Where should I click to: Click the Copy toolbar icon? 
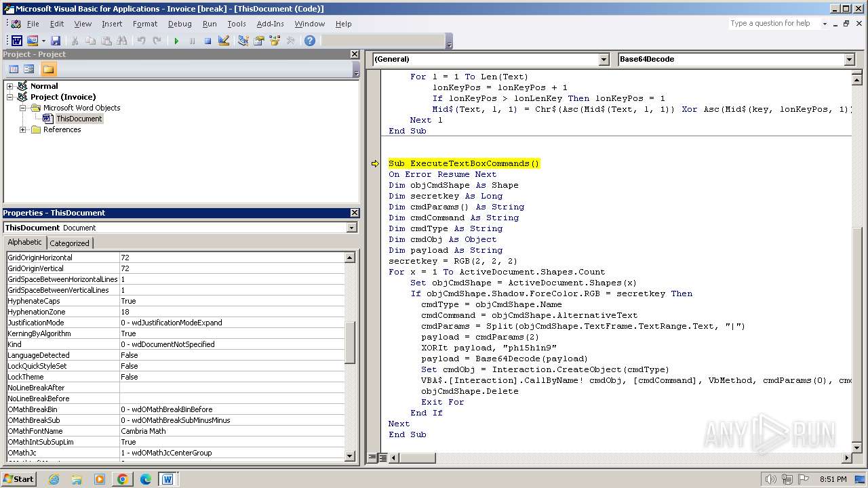90,41
